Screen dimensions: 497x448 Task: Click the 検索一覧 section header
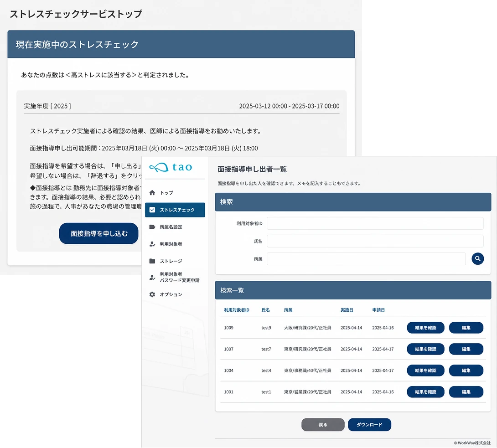coord(353,290)
